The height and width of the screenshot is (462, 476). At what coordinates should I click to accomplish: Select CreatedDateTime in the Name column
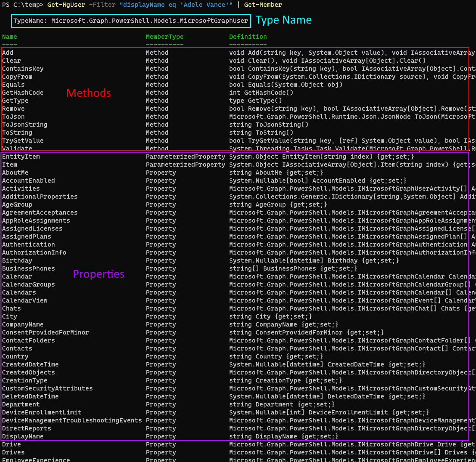pyautogui.click(x=30, y=365)
